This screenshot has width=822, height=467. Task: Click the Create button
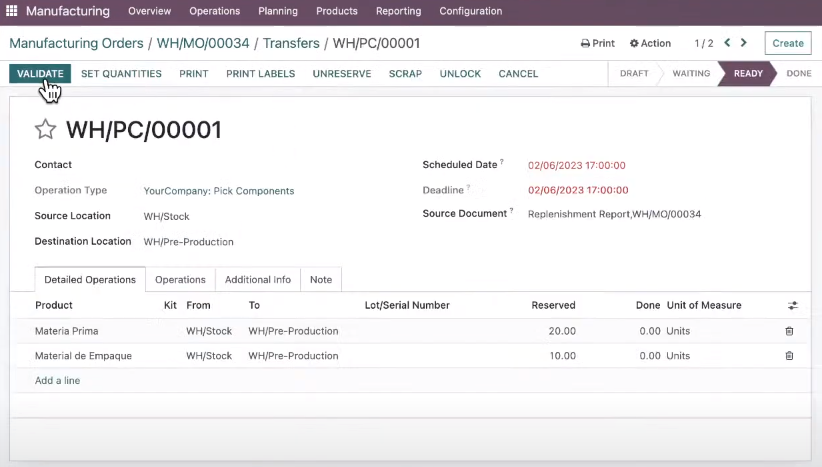tap(788, 44)
